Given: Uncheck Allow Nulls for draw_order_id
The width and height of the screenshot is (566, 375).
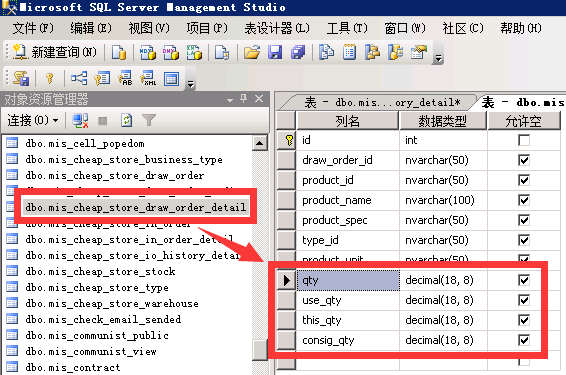Looking at the screenshot, I should point(524,160).
